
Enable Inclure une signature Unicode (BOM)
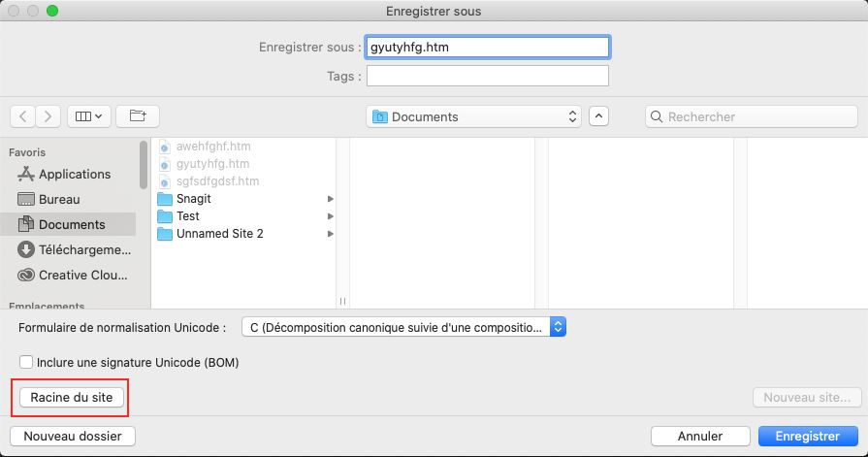(x=26, y=362)
